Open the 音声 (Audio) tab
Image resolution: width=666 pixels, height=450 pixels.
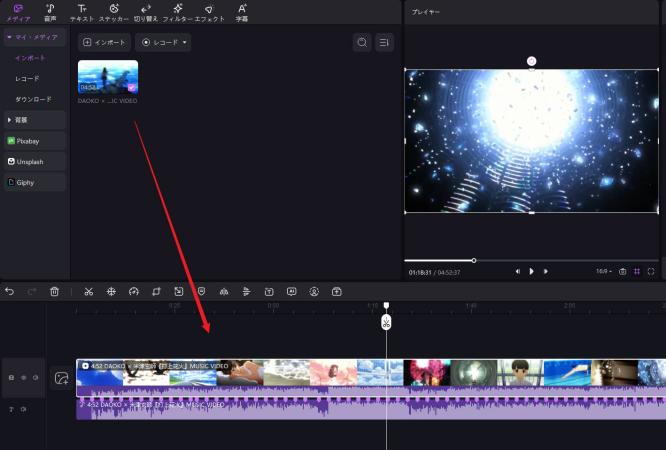[x=49, y=12]
